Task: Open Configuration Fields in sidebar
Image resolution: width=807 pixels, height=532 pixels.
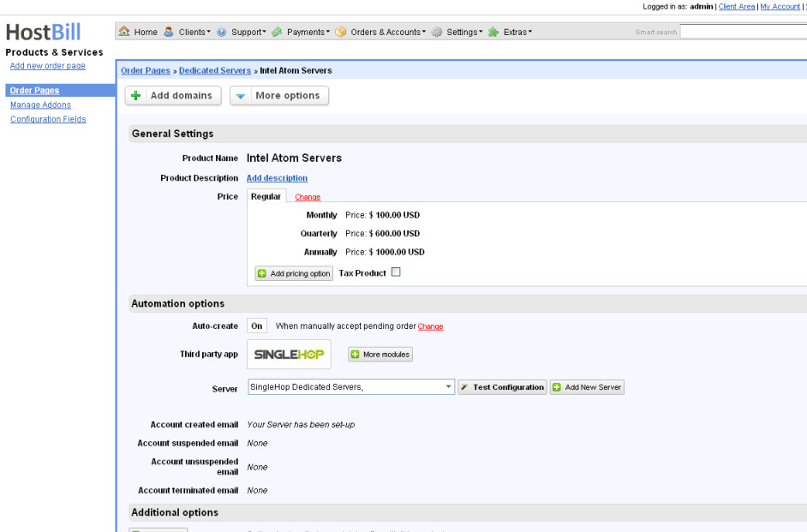Action: (48, 119)
